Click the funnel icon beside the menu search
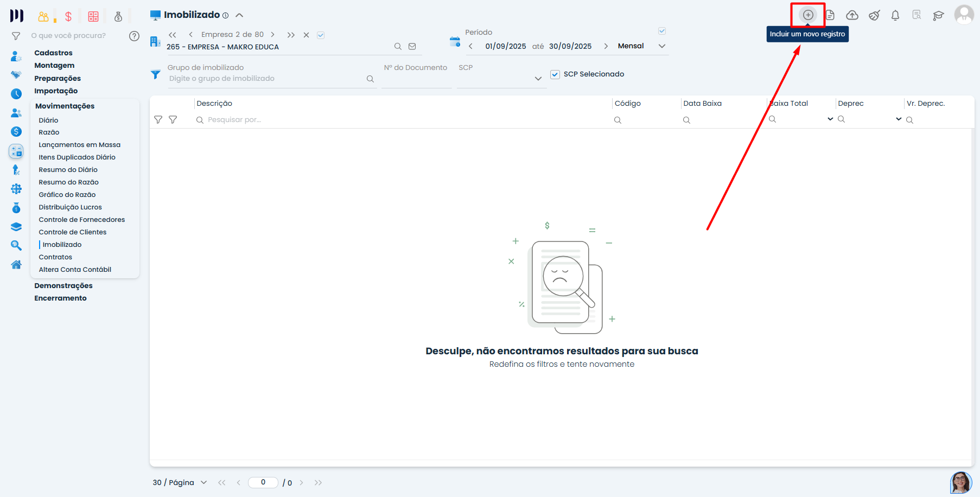This screenshot has width=980, height=497. click(16, 36)
